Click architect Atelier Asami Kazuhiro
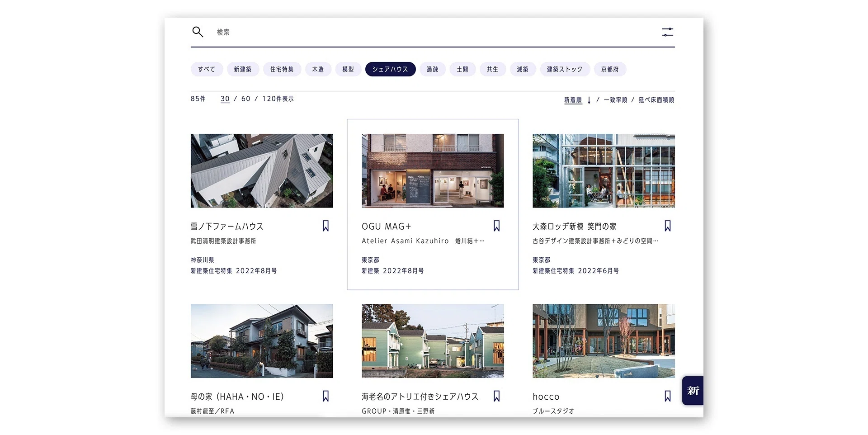 click(x=405, y=241)
